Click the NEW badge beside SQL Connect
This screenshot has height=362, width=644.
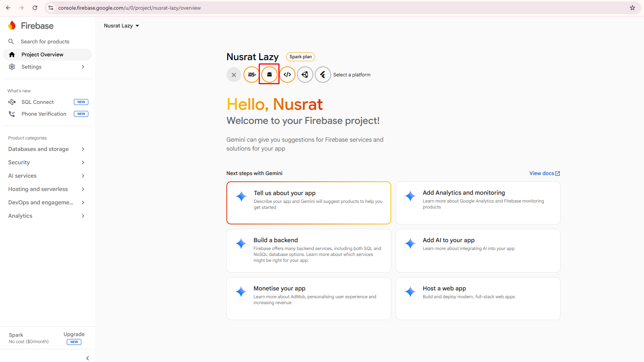pyautogui.click(x=81, y=102)
